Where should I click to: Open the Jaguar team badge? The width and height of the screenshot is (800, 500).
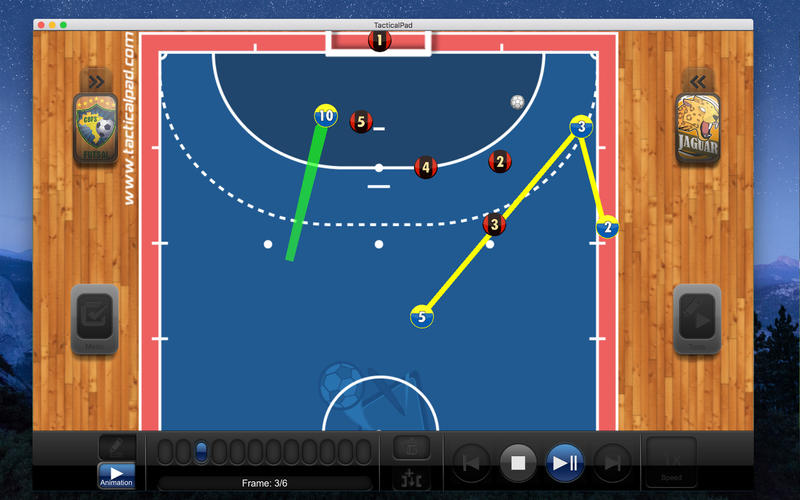pos(697,129)
